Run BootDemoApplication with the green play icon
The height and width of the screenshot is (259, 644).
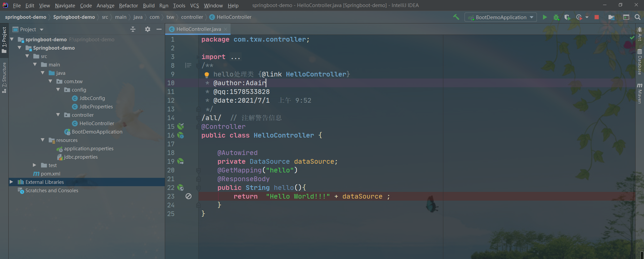tap(545, 17)
